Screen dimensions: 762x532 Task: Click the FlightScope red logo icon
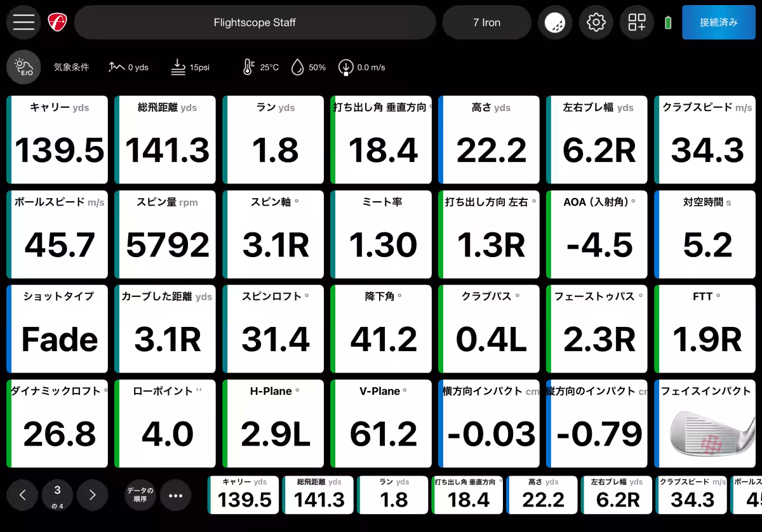pos(58,22)
